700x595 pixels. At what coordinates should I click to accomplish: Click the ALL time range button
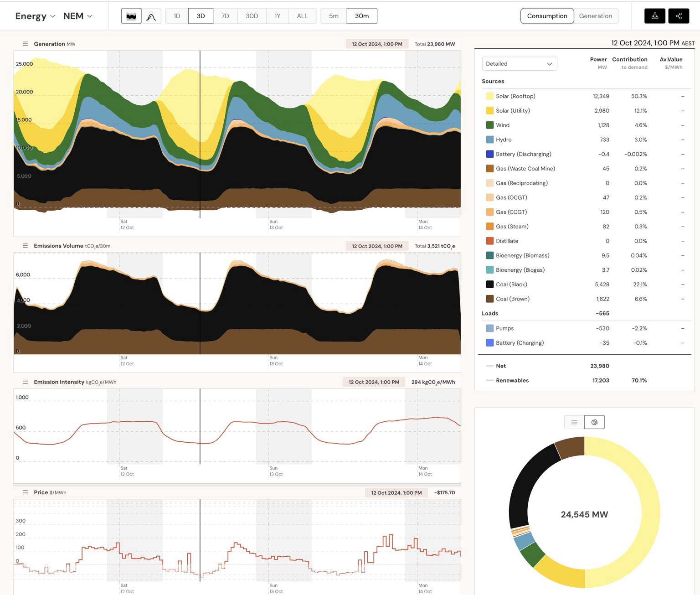[302, 16]
